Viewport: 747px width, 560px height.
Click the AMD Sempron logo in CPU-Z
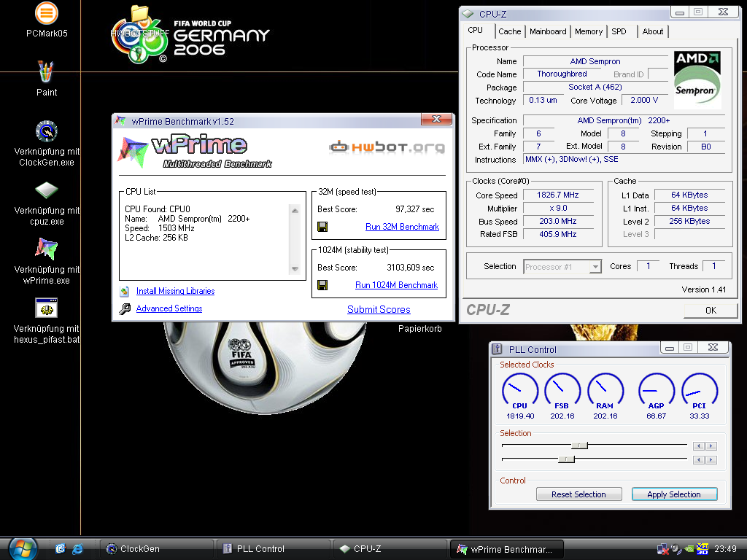coord(697,80)
